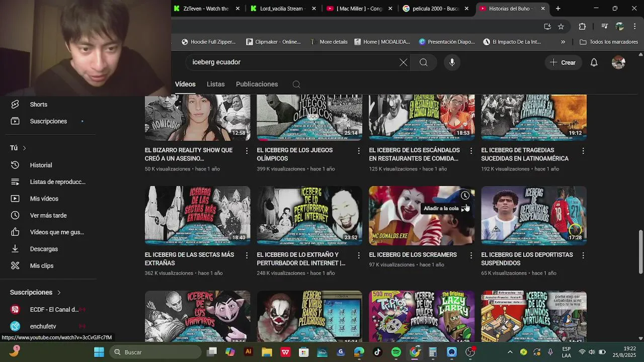
Task: Open options for Juegos Olímpicos video
Action: [359, 151]
